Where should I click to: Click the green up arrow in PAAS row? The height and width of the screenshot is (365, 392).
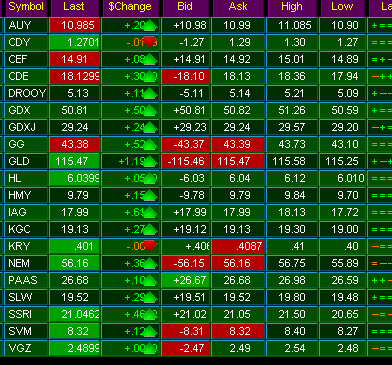[150, 280]
